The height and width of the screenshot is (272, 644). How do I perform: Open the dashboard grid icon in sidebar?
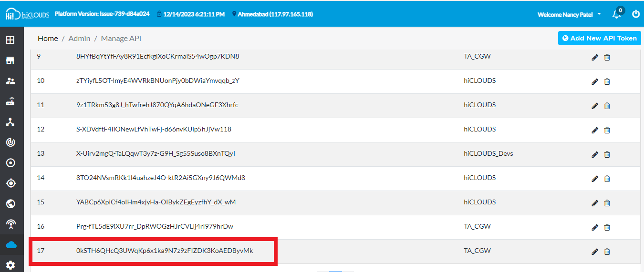(x=10, y=40)
